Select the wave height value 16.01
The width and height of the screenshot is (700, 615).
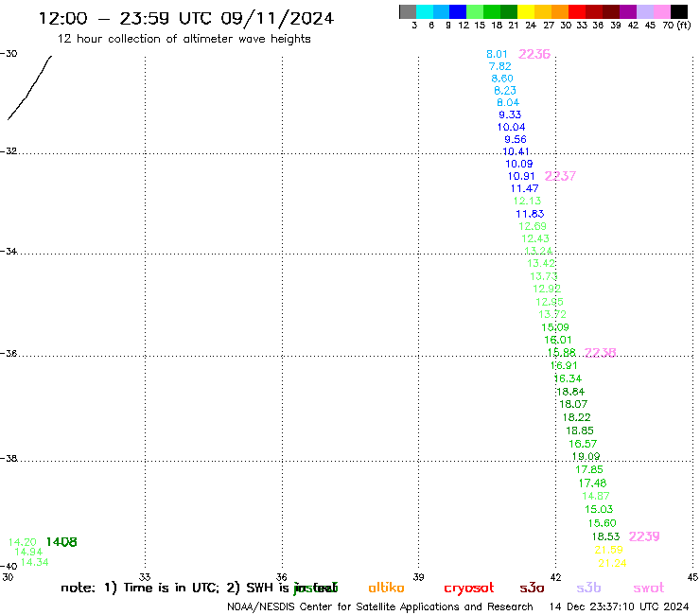558,340
